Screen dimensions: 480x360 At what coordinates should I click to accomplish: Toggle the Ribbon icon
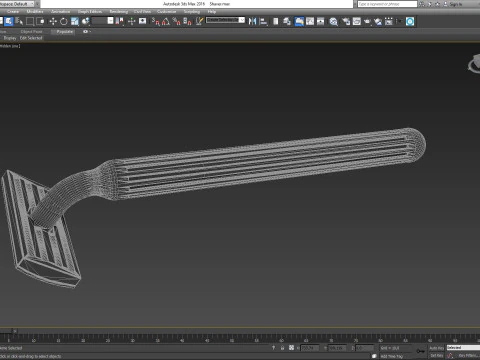(299, 21)
